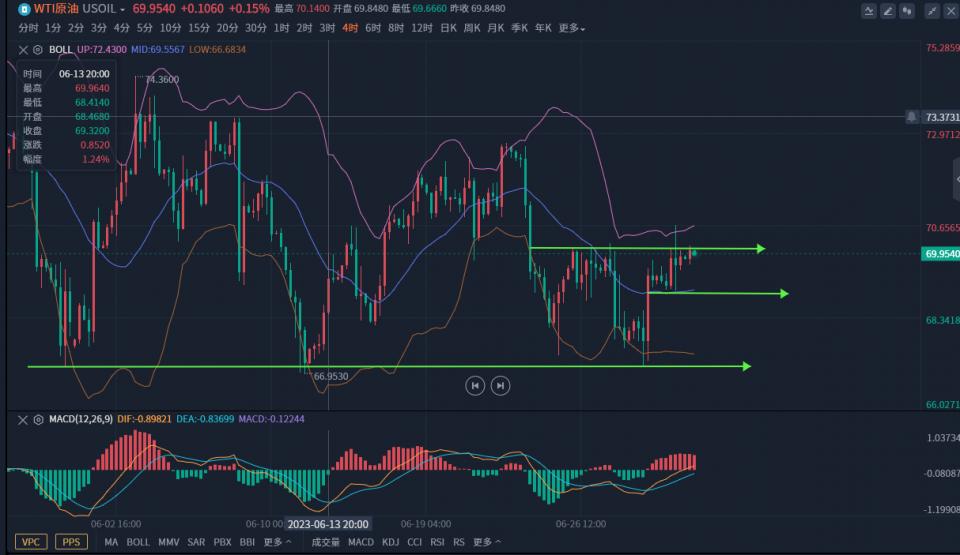Toggle the PPS button
This screenshot has width=960, height=555.
click(71, 542)
